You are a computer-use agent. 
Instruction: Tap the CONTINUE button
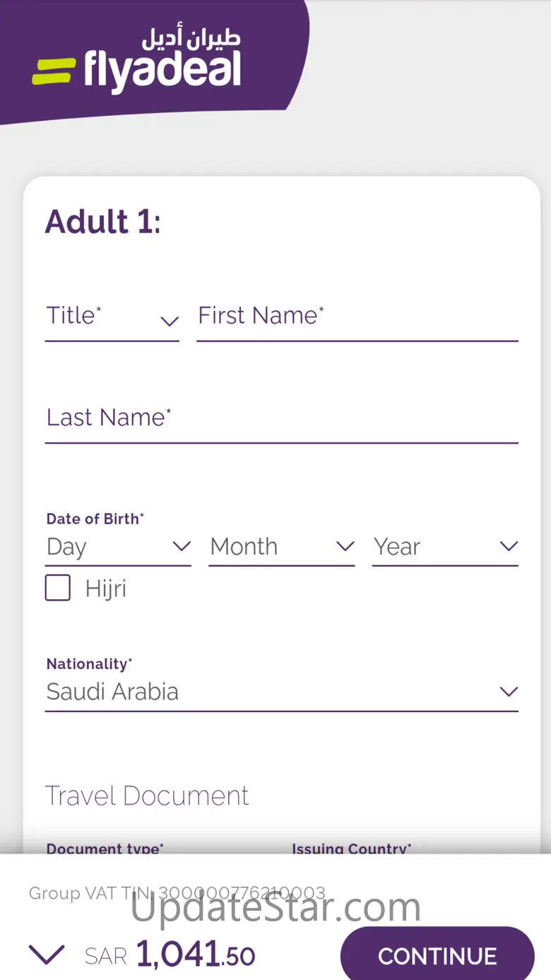(x=437, y=955)
